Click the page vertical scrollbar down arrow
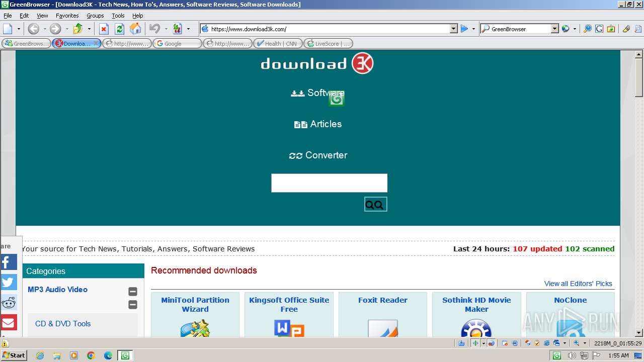Viewport: 644px width, 362px height. pos(639,332)
